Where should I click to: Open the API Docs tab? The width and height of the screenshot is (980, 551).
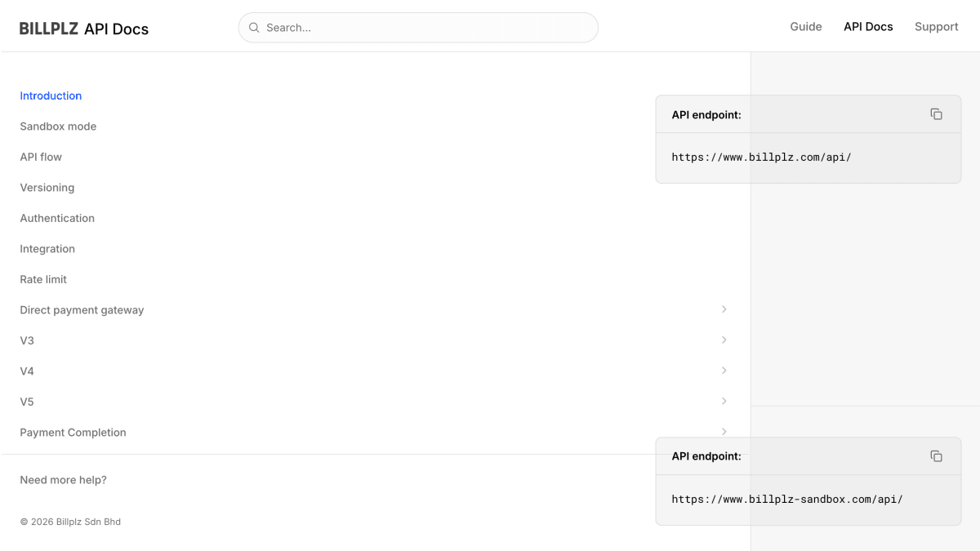(868, 27)
